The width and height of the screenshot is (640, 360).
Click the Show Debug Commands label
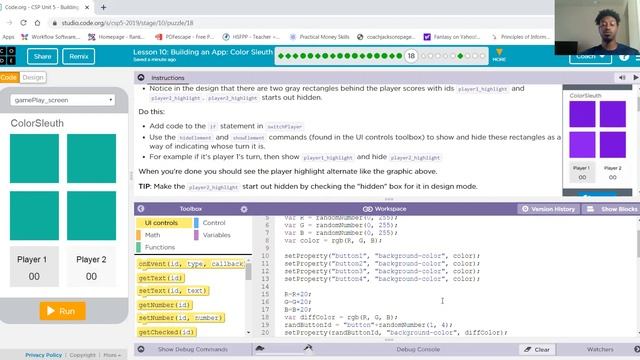[x=193, y=349]
